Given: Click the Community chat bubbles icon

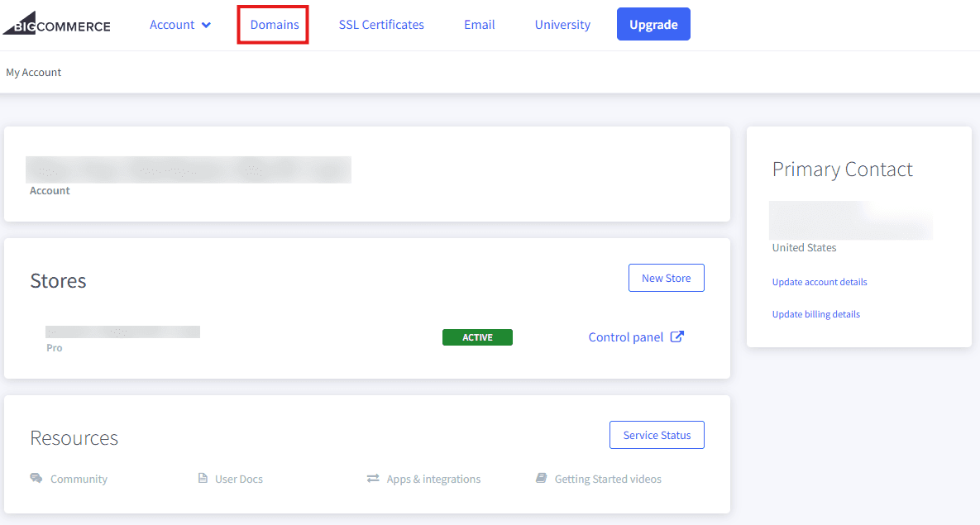Looking at the screenshot, I should coord(36,478).
